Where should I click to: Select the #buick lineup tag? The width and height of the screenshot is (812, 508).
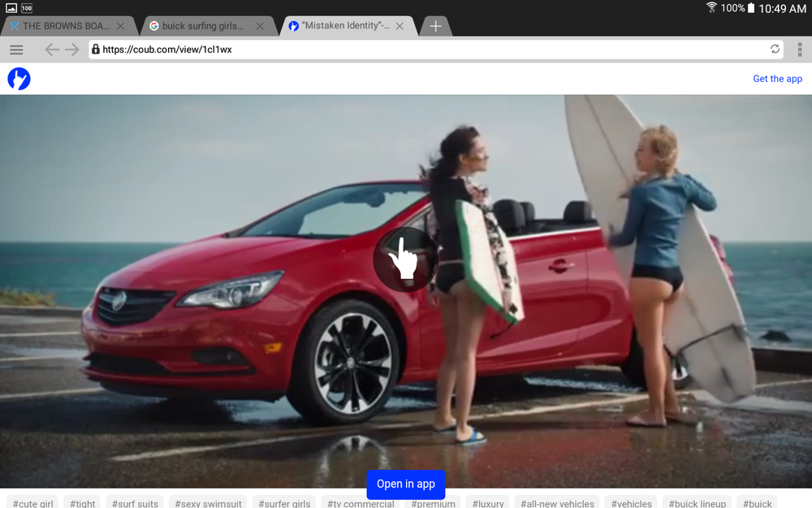point(697,503)
